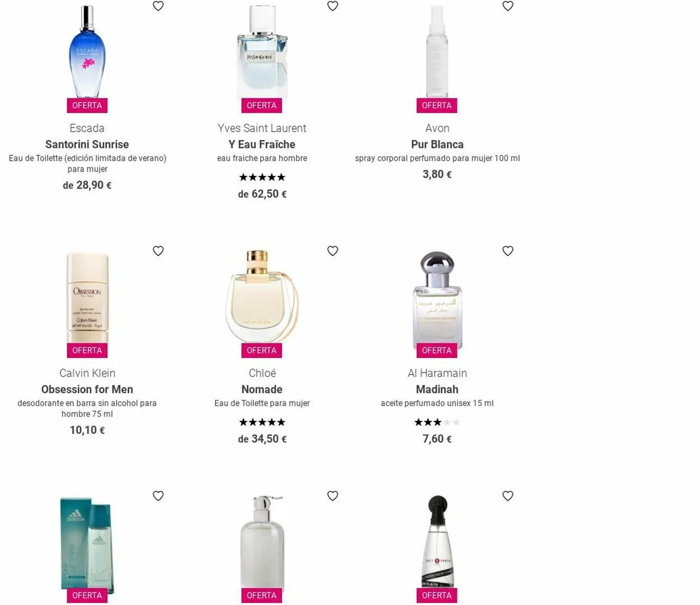Click the three-star rating under Madinah

(437, 422)
